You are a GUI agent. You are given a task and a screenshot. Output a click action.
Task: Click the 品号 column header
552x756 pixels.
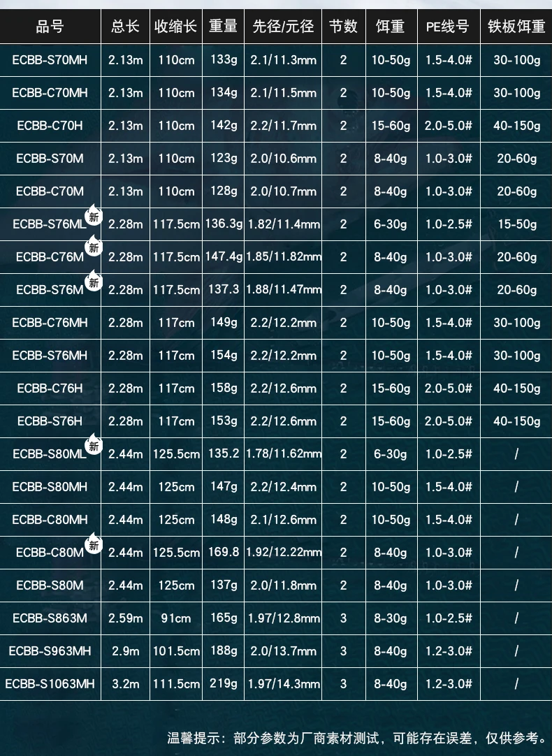tap(50, 27)
